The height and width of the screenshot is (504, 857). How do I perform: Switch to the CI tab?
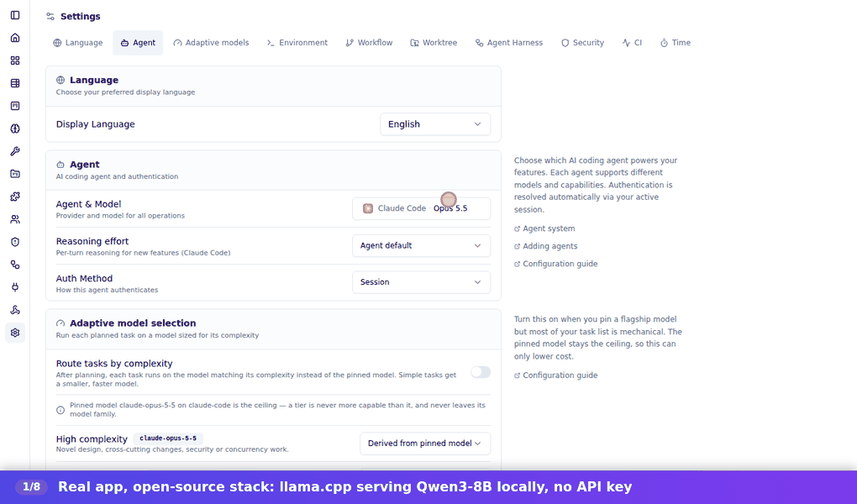(x=633, y=43)
